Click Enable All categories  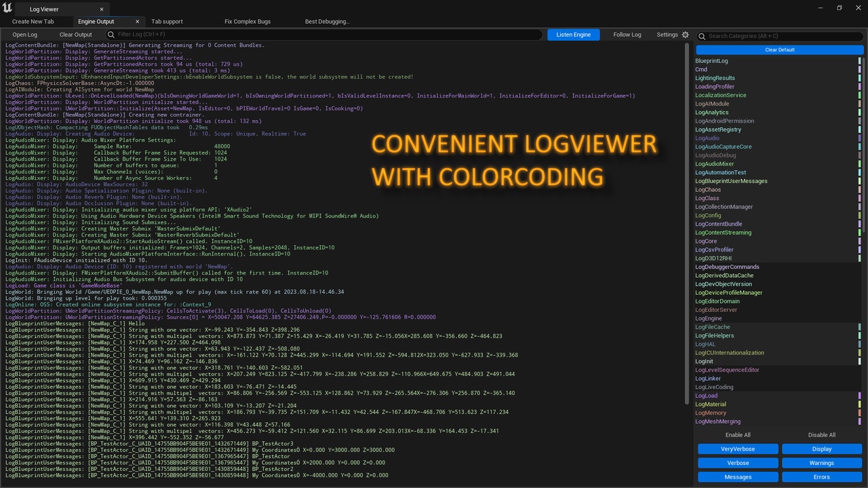coord(738,435)
